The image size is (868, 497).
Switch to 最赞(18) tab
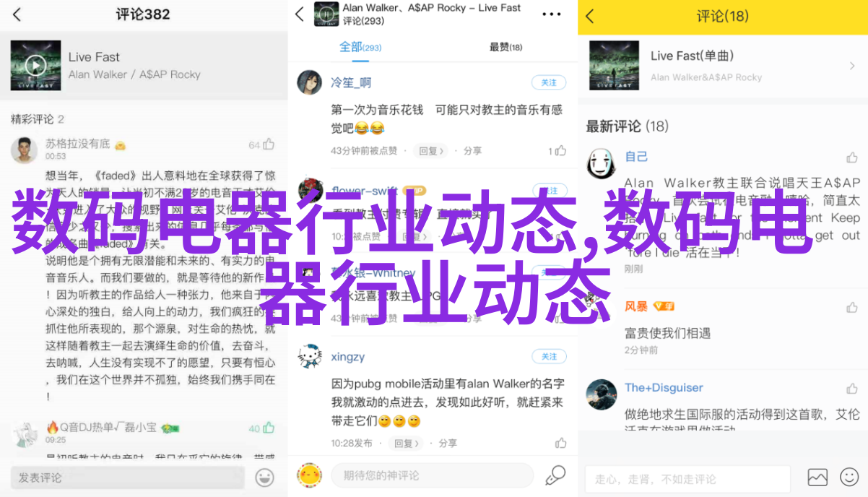(x=505, y=47)
